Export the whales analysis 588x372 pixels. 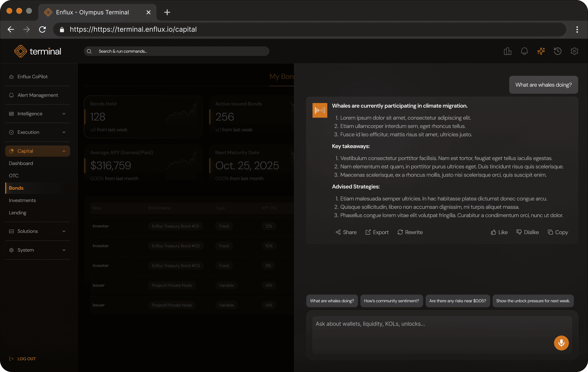[x=377, y=232]
